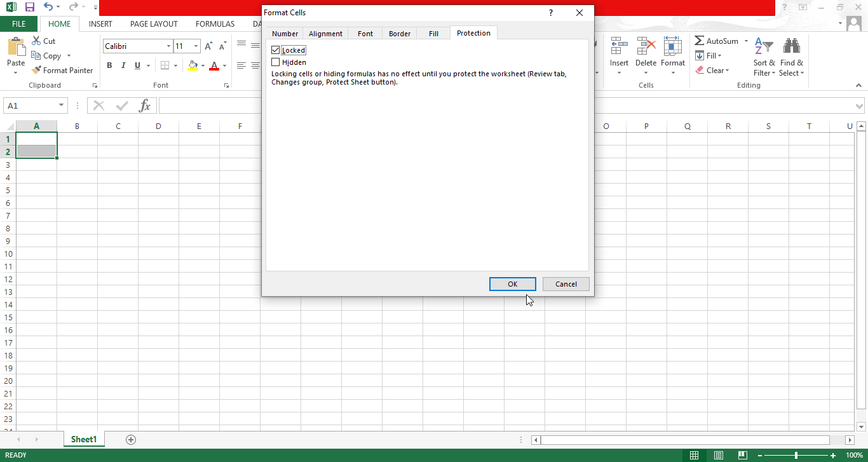The height and width of the screenshot is (462, 868).
Task: Switch to Normal view in status bar
Action: (695, 455)
